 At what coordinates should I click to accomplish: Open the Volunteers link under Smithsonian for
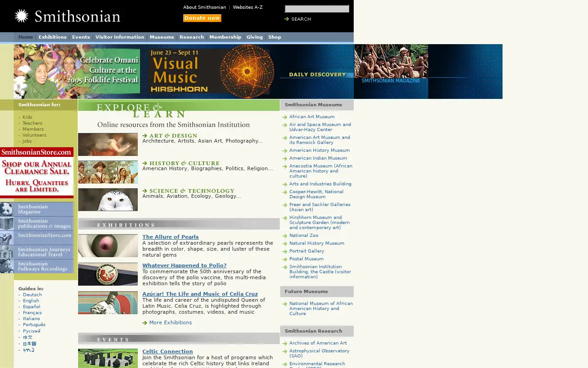34,135
